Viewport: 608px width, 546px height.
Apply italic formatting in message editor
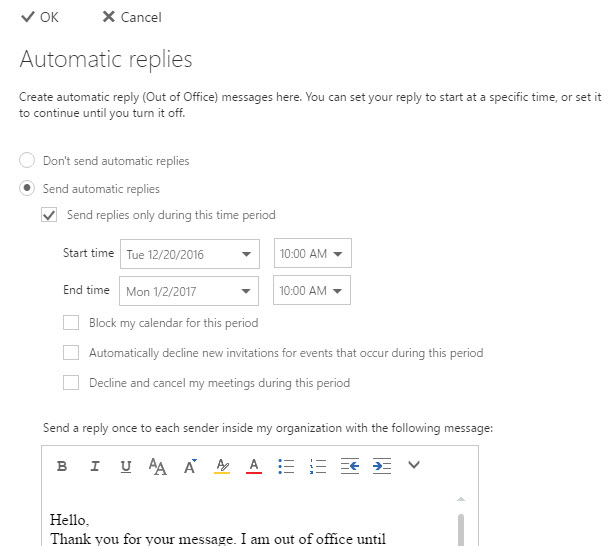point(94,466)
